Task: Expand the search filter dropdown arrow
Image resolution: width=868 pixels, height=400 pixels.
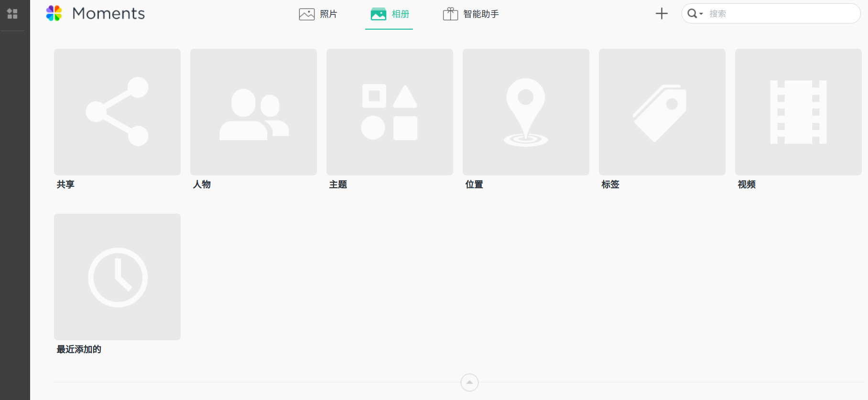Action: point(701,14)
